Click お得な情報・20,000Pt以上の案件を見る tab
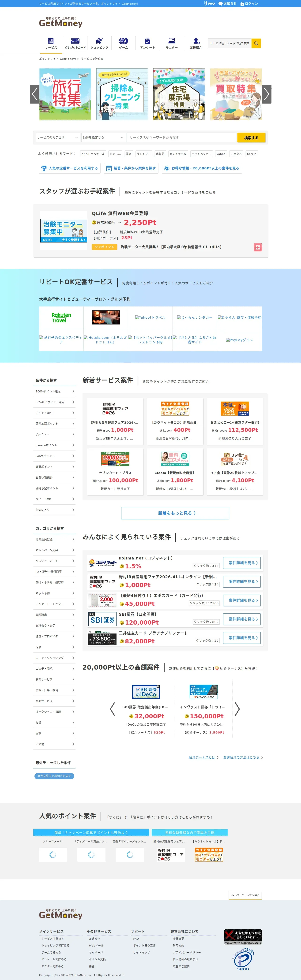This screenshot has height=980, width=301. pos(202,168)
